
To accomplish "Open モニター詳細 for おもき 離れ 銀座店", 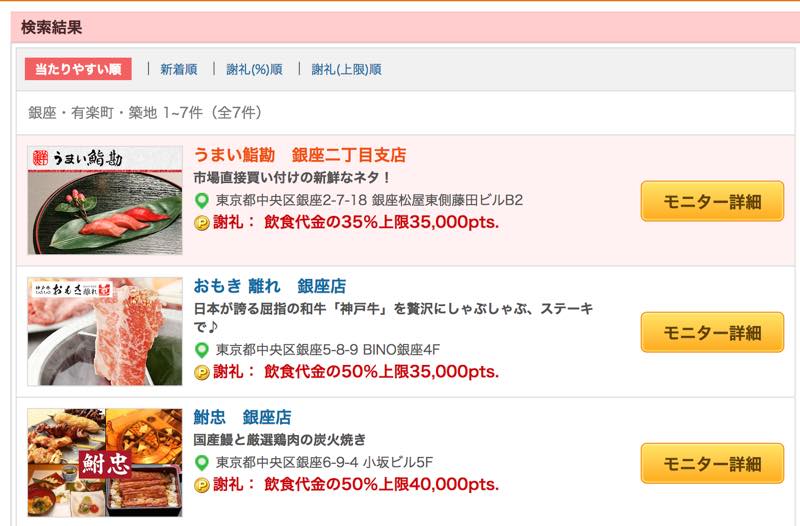I will pyautogui.click(x=712, y=333).
